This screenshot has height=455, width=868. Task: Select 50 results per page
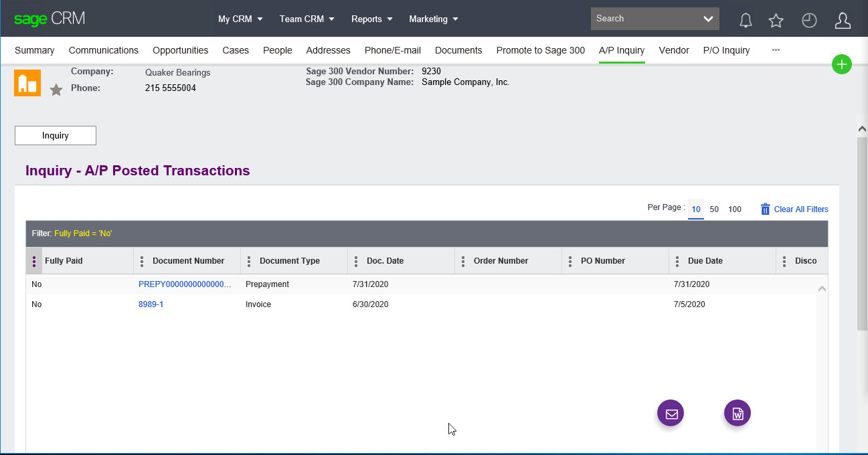[714, 209]
